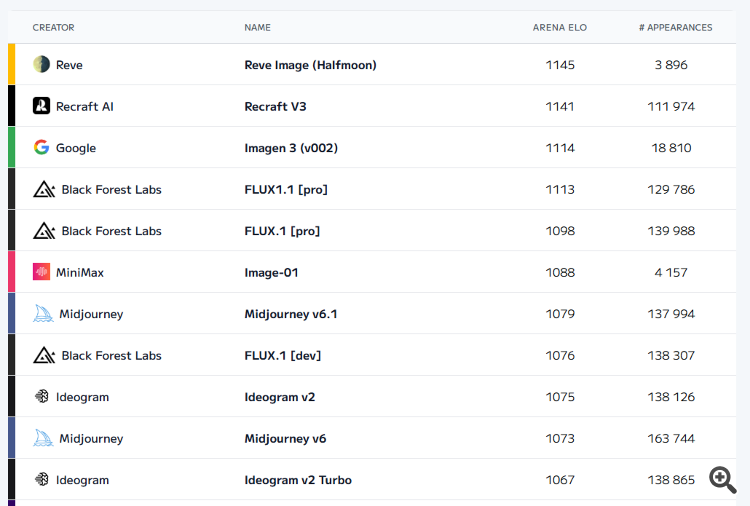
Task: Select the Reve Image (Halfmoon) model name
Action: (310, 65)
